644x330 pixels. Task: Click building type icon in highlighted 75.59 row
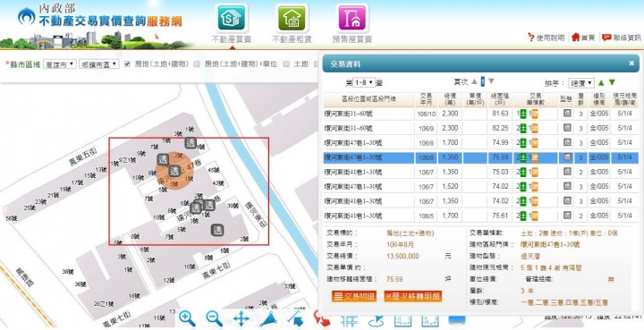[567, 157]
